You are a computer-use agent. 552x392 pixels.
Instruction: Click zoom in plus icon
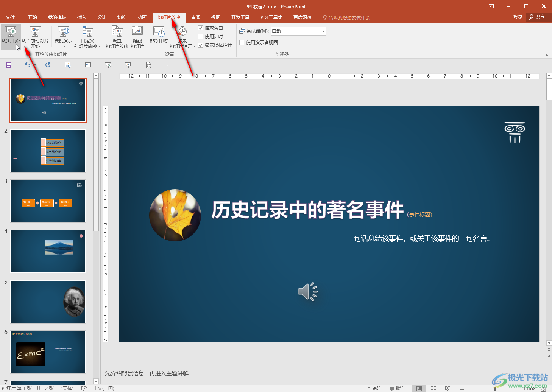(x=516, y=389)
